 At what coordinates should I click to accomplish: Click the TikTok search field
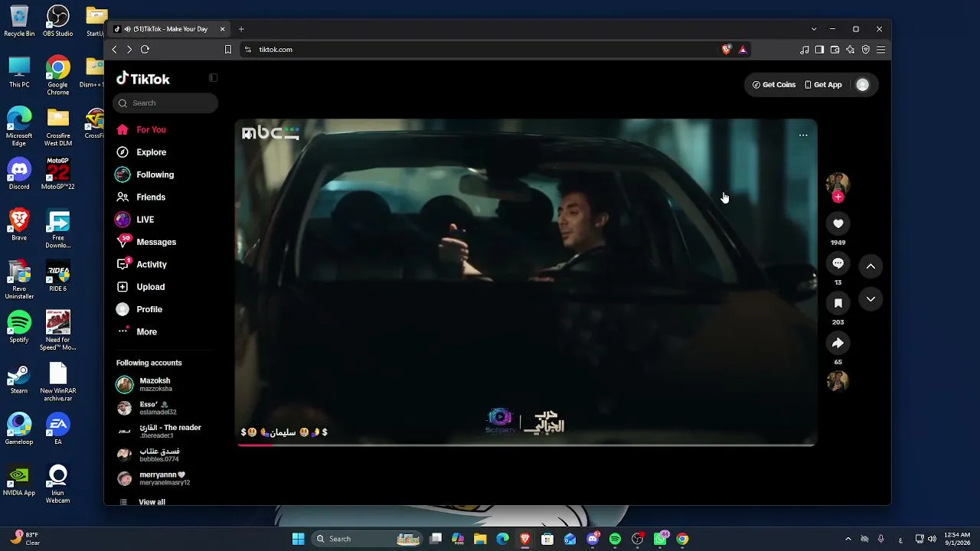pos(165,103)
